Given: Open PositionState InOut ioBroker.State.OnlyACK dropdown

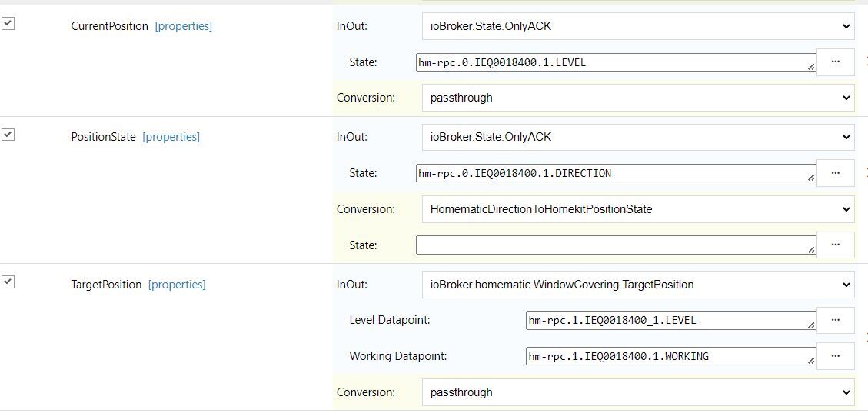Looking at the screenshot, I should (x=638, y=137).
